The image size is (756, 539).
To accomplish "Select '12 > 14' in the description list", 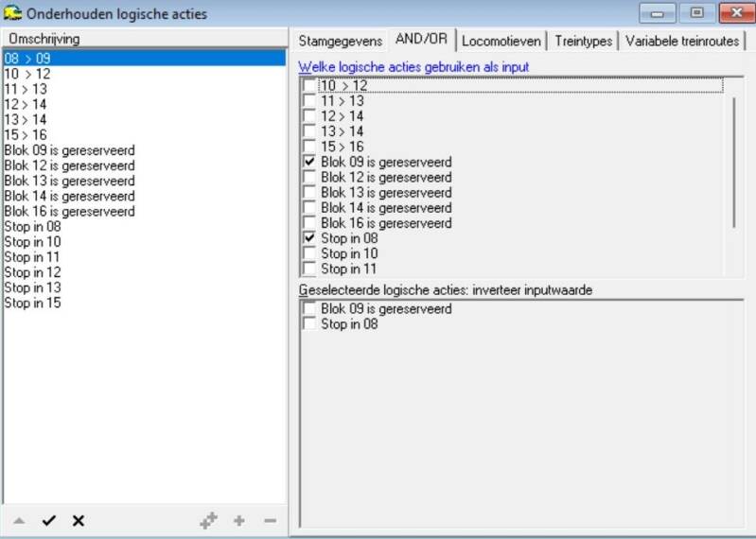I will (144, 105).
